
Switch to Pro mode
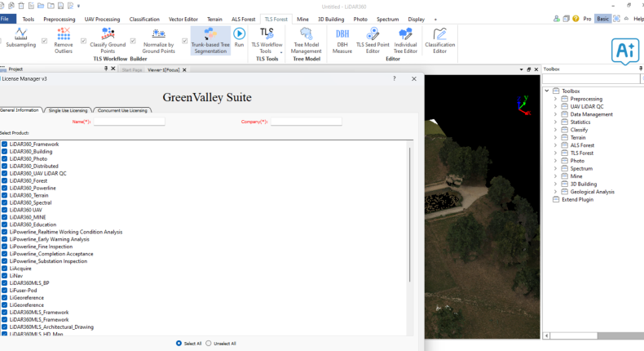pos(587,19)
